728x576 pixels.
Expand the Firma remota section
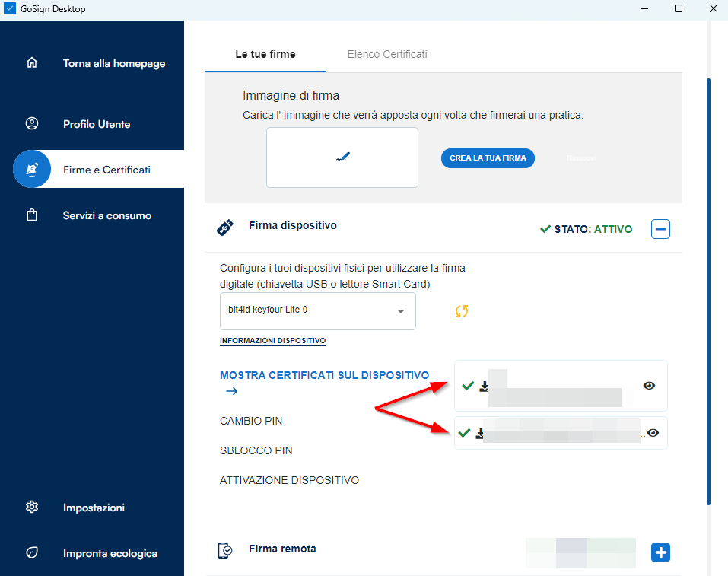[660, 552]
